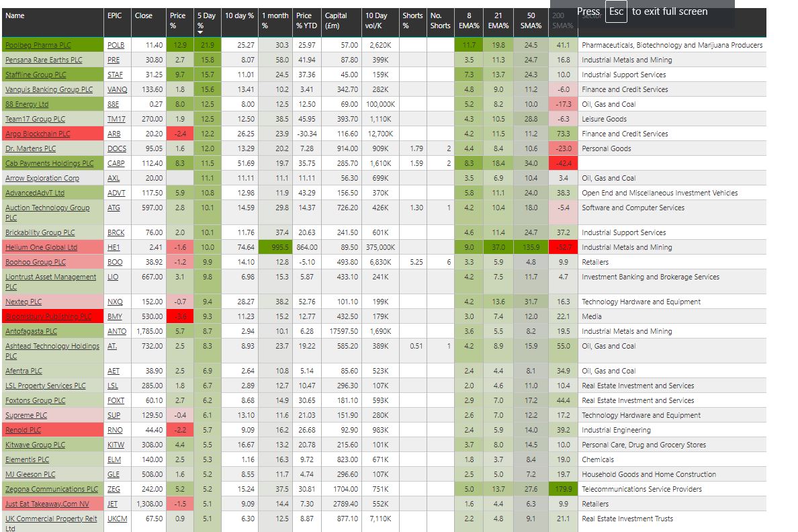This screenshot has width=798, height=532.
Task: Open Zegona Communications PLC company link
Action: (52, 489)
